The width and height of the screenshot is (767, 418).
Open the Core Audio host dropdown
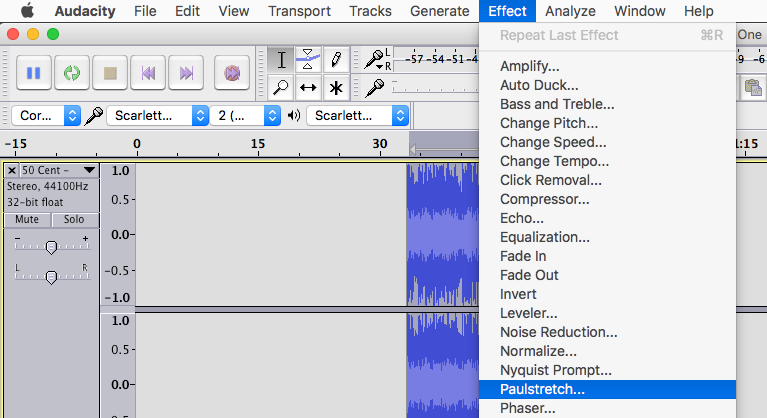point(46,116)
